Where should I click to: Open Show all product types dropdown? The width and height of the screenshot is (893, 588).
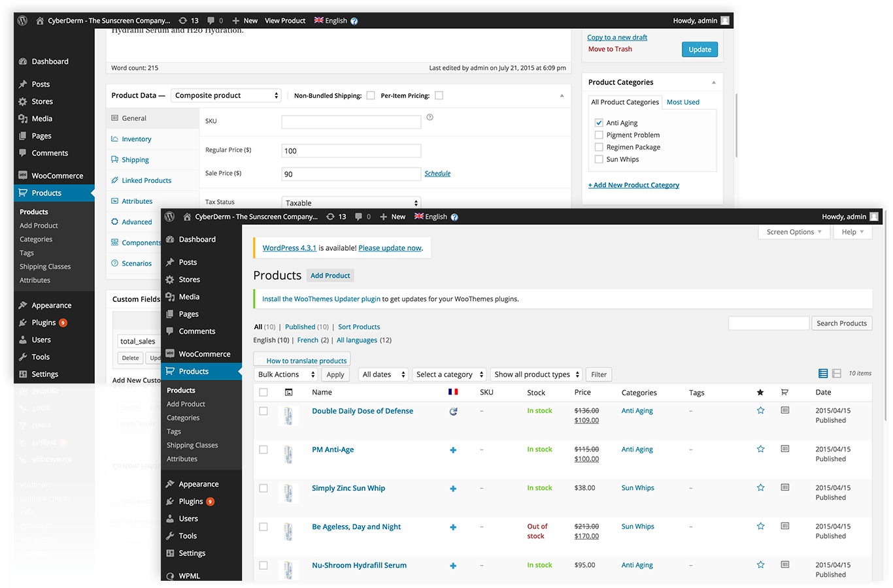(537, 374)
